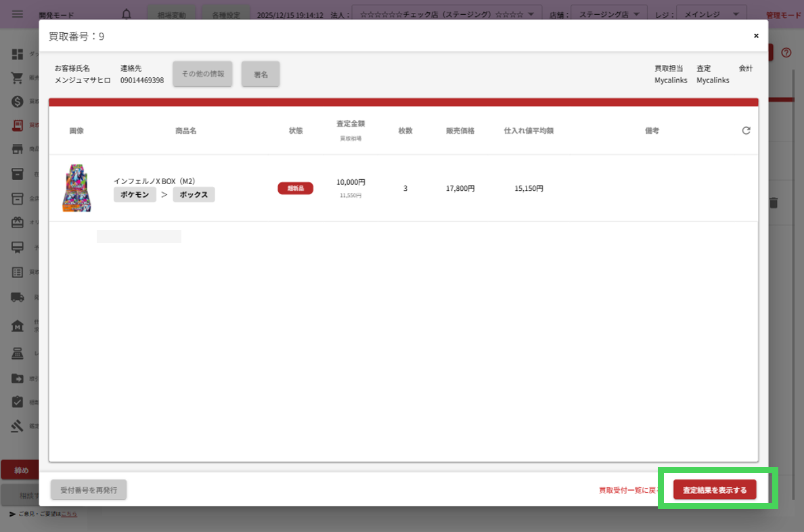Click the shopping cart icon in sidebar
Viewport: 804px width, 532px height.
pos(18,78)
